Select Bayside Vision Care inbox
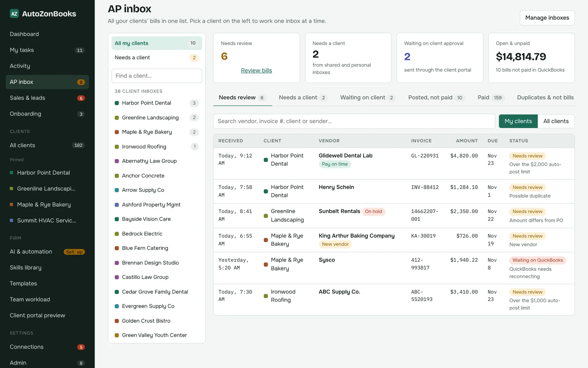This screenshot has width=588, height=368. click(x=157, y=219)
